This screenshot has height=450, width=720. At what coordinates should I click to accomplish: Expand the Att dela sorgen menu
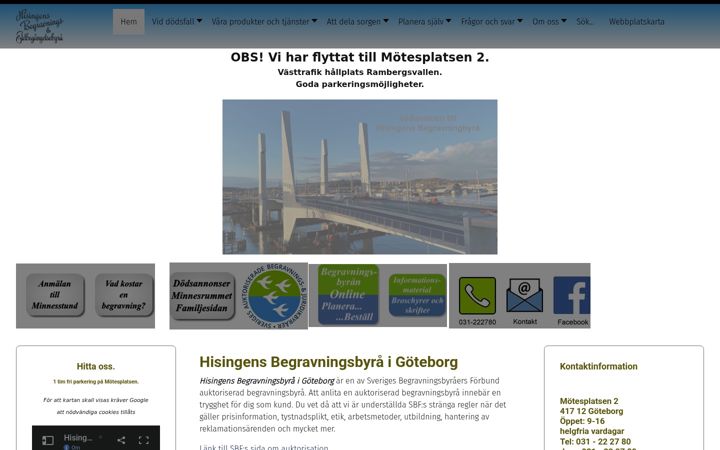(357, 22)
